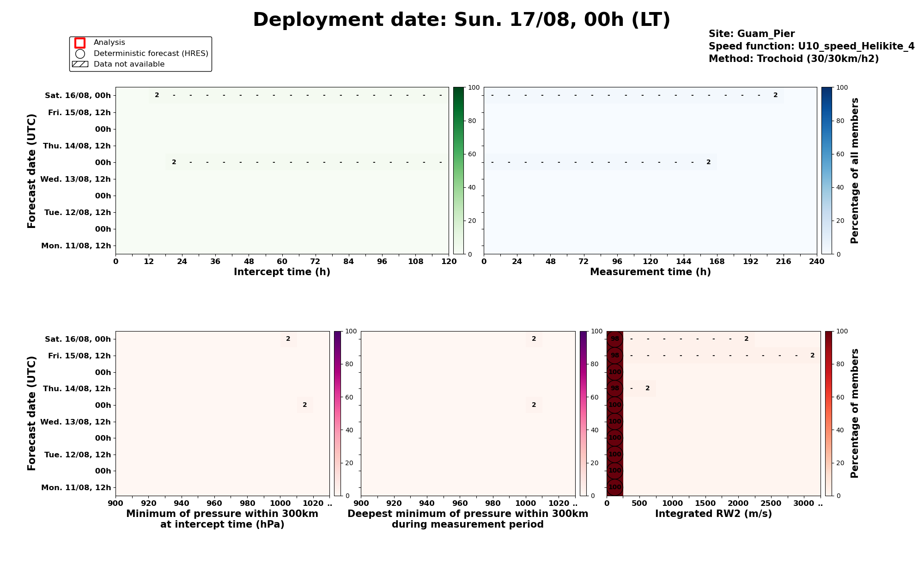
Task: Click 'Sat. 16/08, 00h' label on upper forecast axis
Action: (78, 96)
